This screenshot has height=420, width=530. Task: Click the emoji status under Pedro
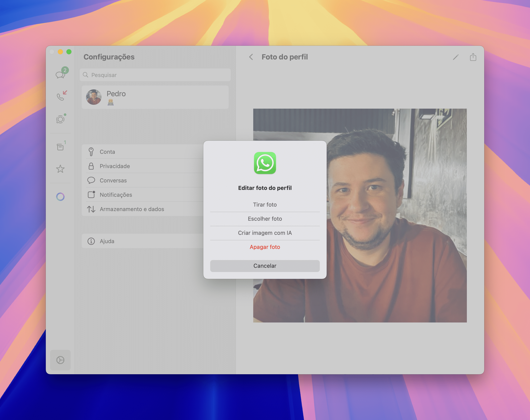coord(111,102)
